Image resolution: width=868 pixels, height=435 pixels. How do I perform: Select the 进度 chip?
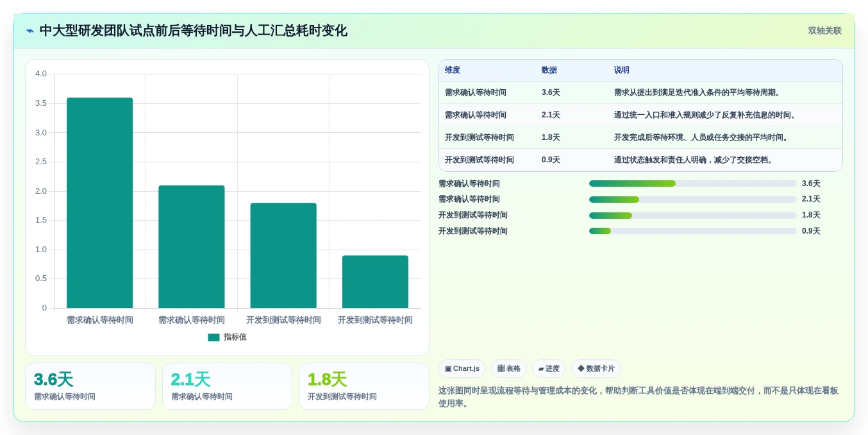tap(549, 369)
